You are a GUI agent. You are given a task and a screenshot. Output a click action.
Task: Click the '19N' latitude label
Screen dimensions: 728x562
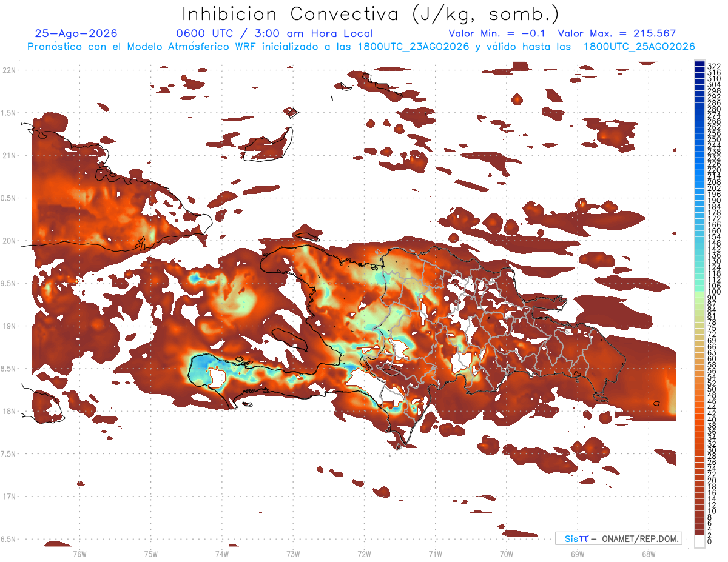tap(9, 326)
